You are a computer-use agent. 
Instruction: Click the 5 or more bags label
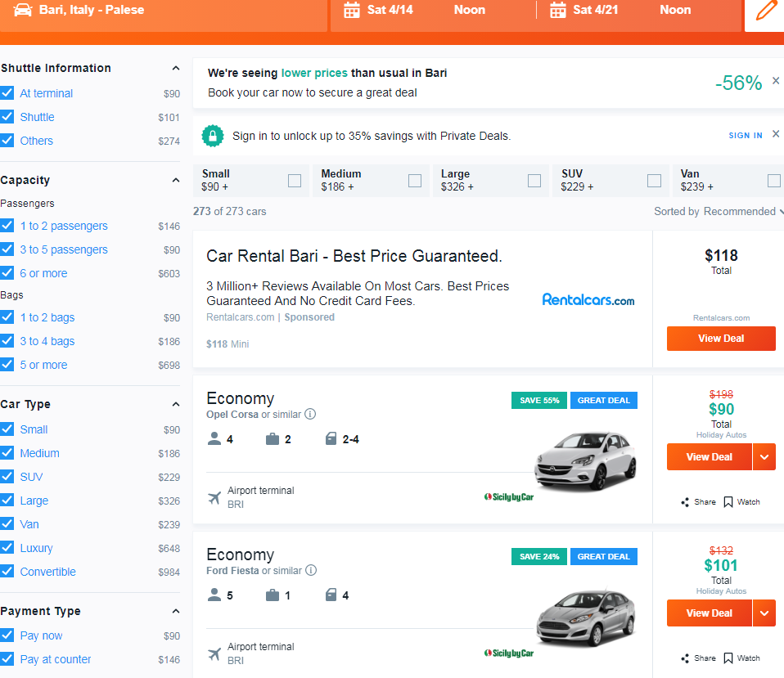pyautogui.click(x=43, y=365)
